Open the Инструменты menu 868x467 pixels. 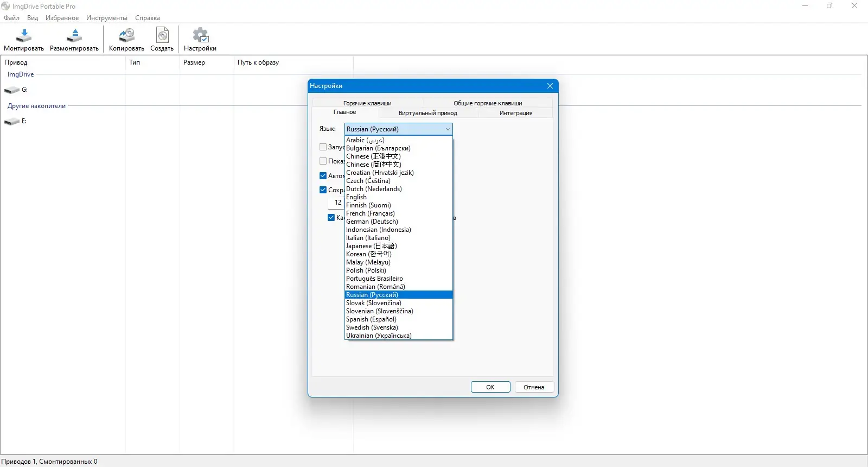107,18
